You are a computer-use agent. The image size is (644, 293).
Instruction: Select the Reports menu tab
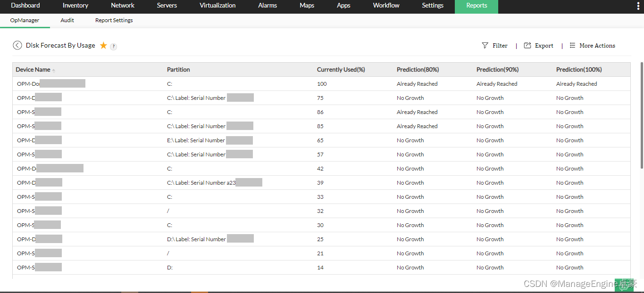tap(477, 6)
